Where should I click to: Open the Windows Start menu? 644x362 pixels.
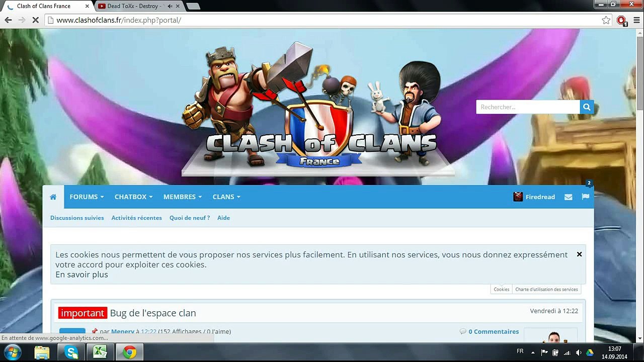12,352
